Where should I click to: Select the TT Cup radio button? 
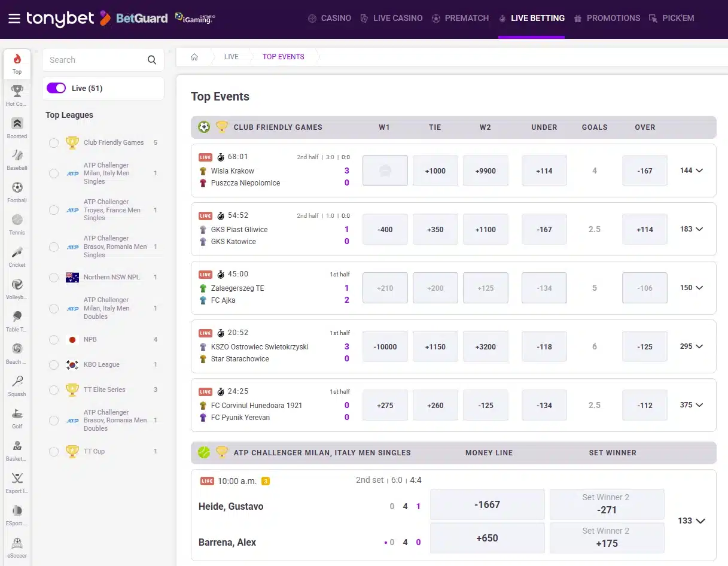point(54,451)
